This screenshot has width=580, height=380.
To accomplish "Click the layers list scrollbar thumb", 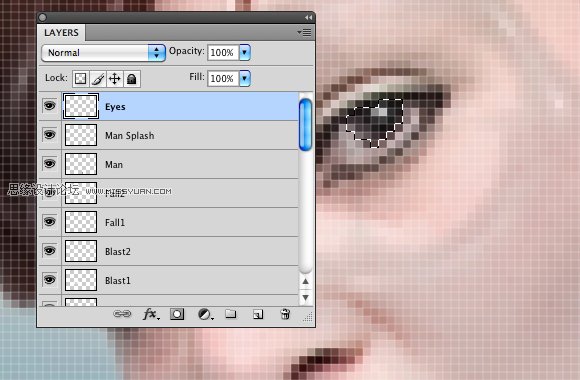I will pos(305,125).
